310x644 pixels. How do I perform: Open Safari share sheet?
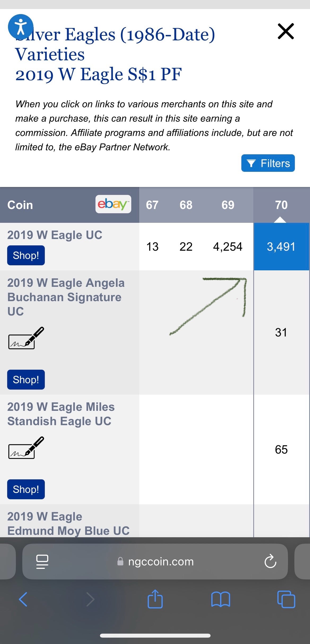coord(155,599)
